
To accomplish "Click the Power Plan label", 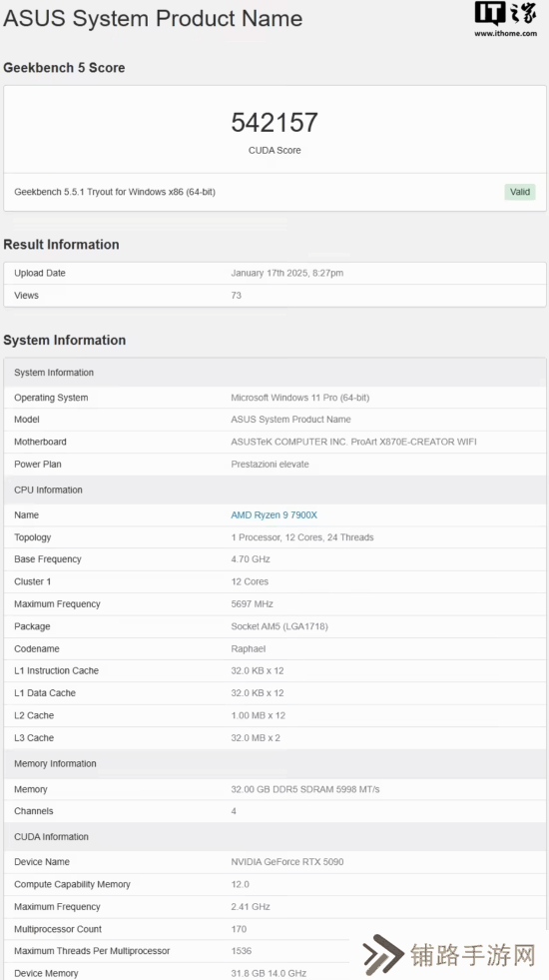I will tap(38, 465).
